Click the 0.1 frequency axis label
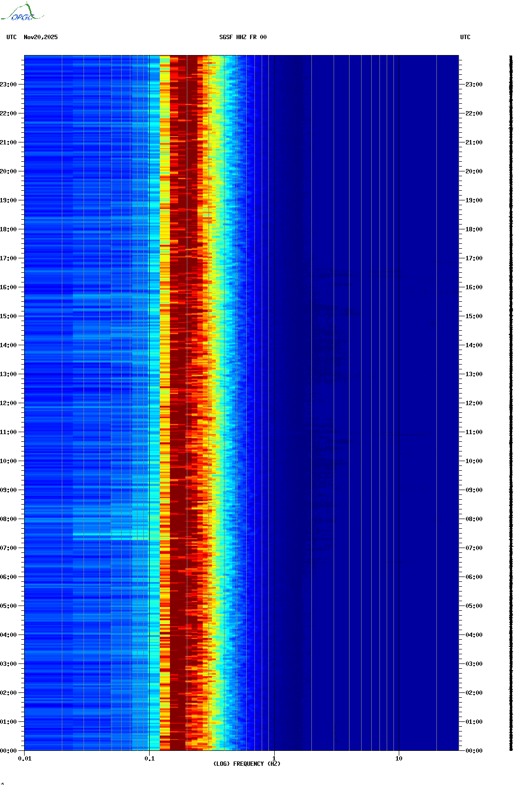 pos(149,759)
